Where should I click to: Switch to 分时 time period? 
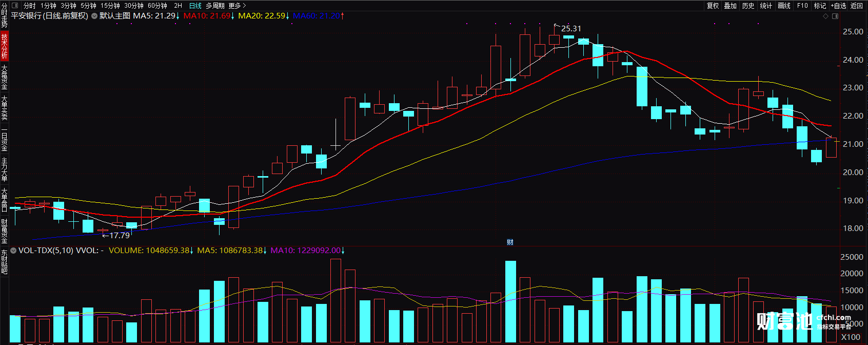click(x=29, y=6)
